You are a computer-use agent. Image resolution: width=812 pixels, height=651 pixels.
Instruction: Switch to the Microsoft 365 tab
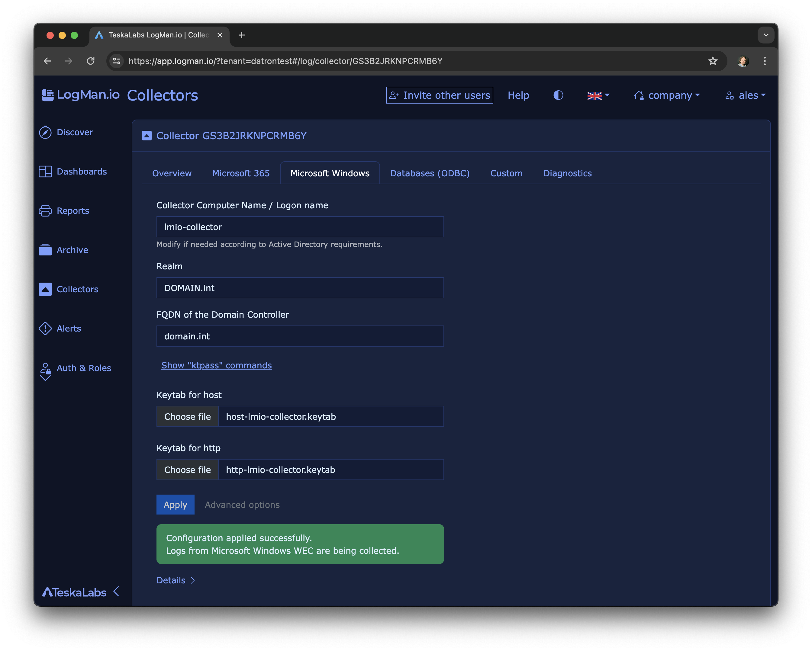pyautogui.click(x=241, y=173)
